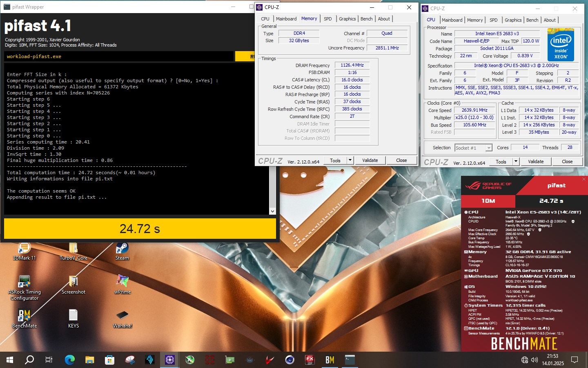The width and height of the screenshot is (588, 368).
Task: Expand the Tools dropdown arrow in Processor CPU-Z window
Action: [516, 162]
